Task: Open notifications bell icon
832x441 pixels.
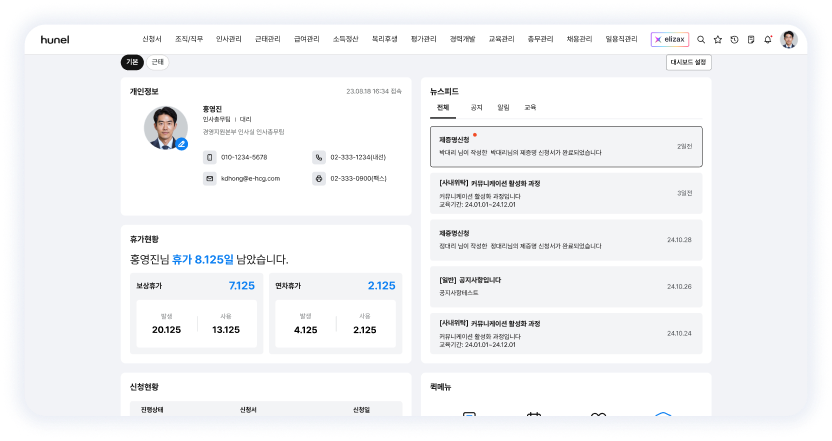Action: pyautogui.click(x=767, y=40)
